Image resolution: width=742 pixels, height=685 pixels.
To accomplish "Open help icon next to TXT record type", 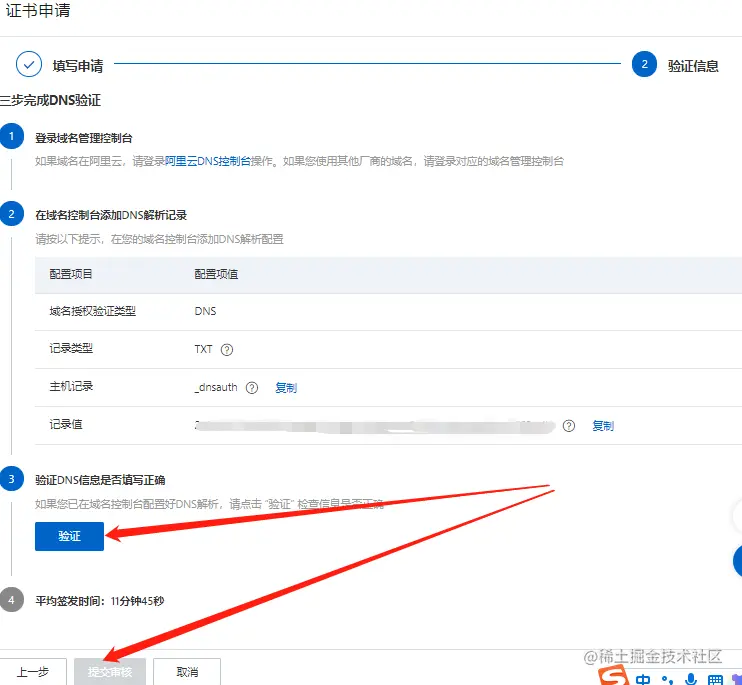I will (227, 350).
